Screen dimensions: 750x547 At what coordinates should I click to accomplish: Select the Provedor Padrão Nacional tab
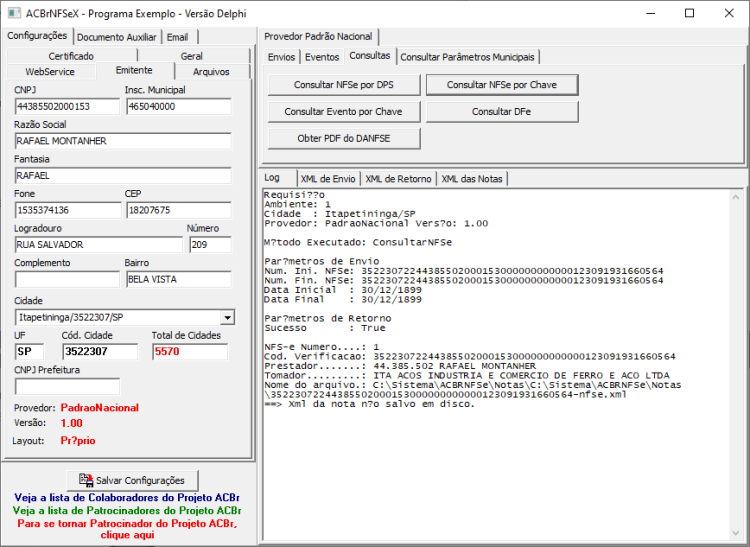pyautogui.click(x=318, y=36)
